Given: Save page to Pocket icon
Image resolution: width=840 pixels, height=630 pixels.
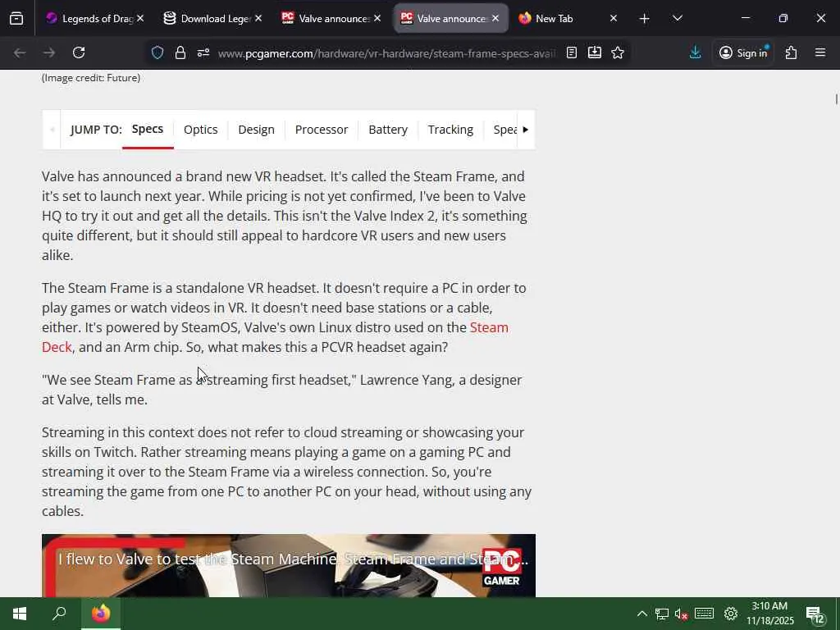Looking at the screenshot, I should tap(595, 52).
